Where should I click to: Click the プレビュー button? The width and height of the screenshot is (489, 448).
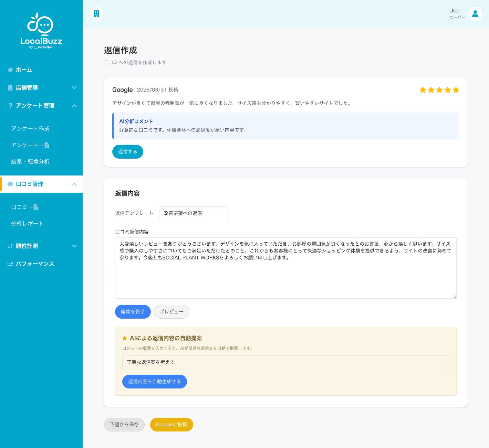pos(171,312)
